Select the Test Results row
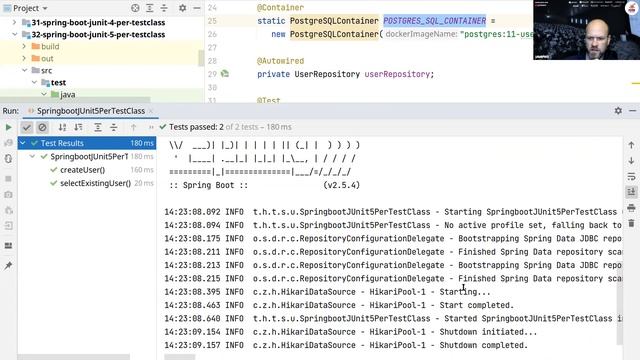This screenshot has width=640, height=360. pyautogui.click(x=87, y=143)
